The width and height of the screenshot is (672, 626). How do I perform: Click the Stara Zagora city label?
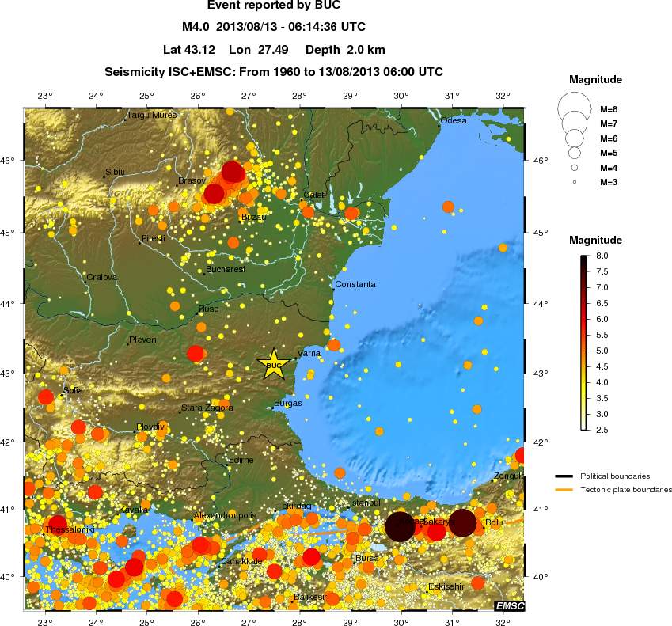pyautogui.click(x=207, y=408)
